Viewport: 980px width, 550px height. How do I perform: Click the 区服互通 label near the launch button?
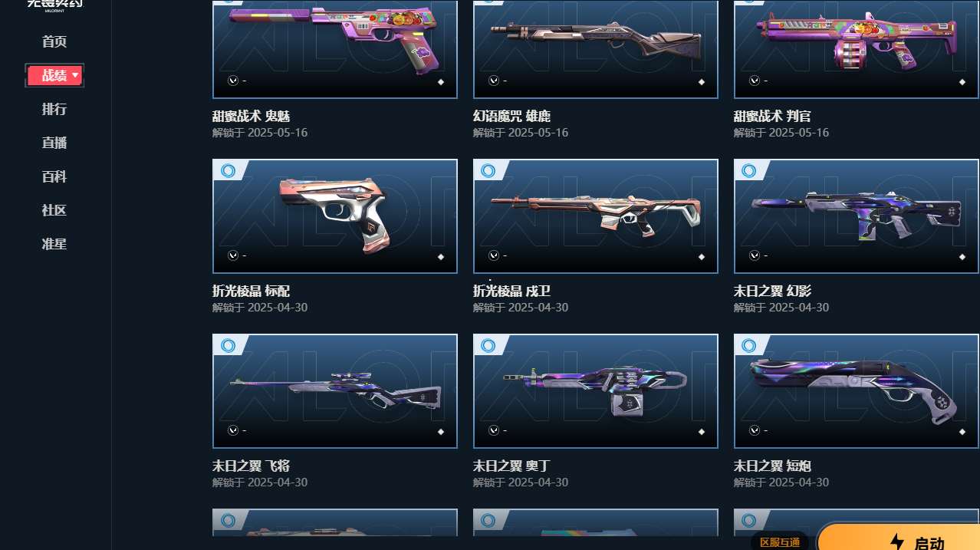780,542
